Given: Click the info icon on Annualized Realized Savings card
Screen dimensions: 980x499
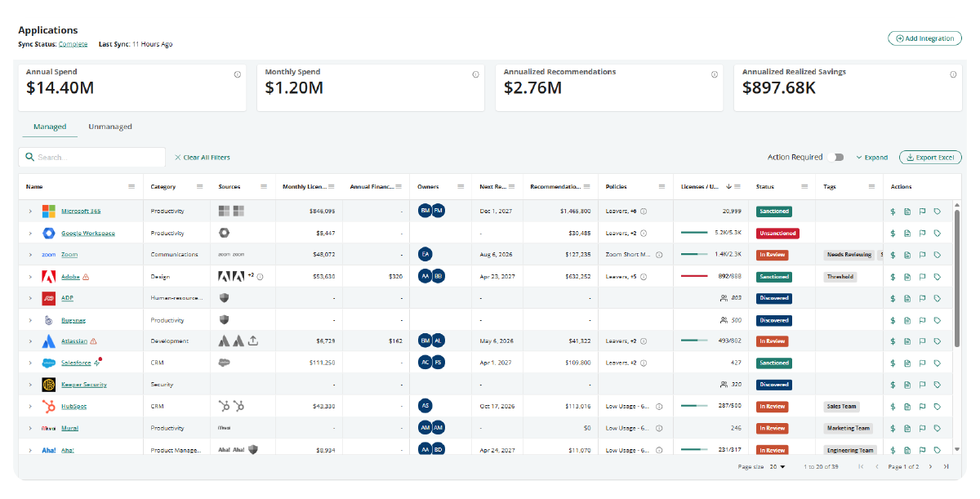Looking at the screenshot, I should pyautogui.click(x=953, y=74).
